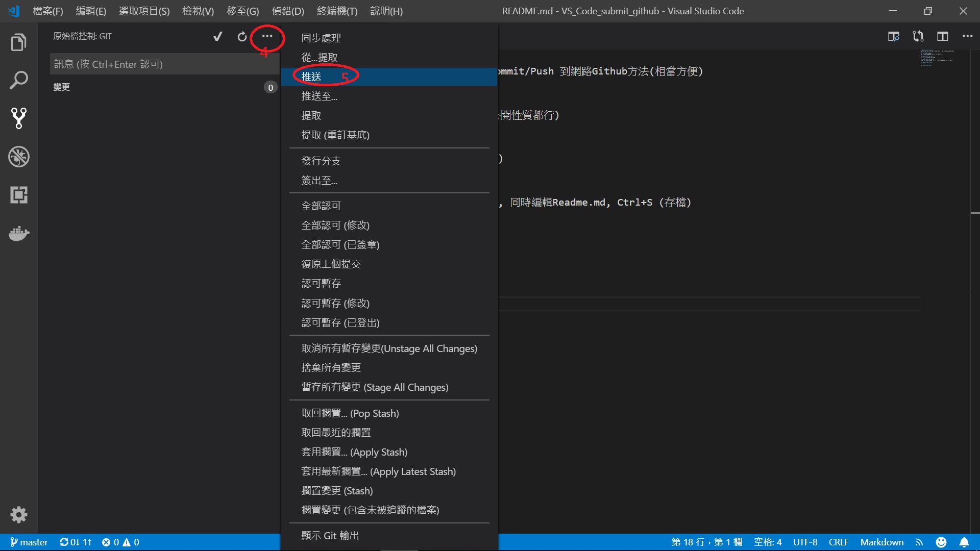The width and height of the screenshot is (980, 551).
Task: Open the Extensions view icon
Action: pos(19,195)
